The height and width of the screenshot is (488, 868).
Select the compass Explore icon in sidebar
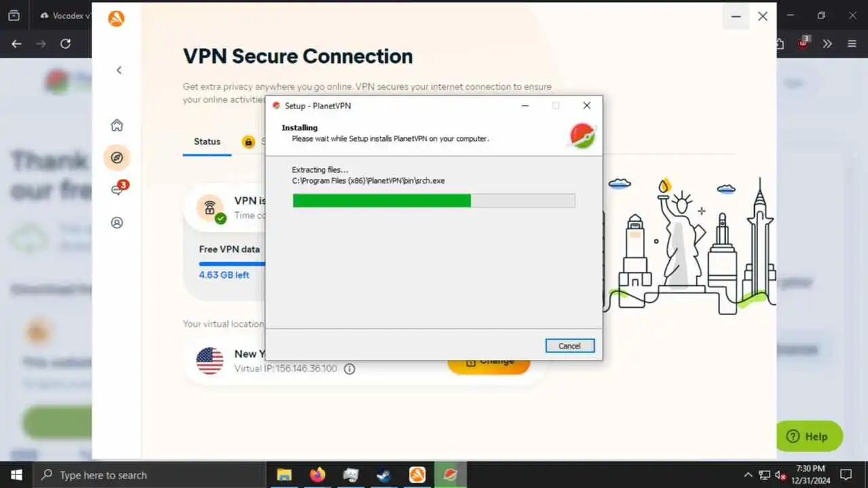pyautogui.click(x=117, y=158)
